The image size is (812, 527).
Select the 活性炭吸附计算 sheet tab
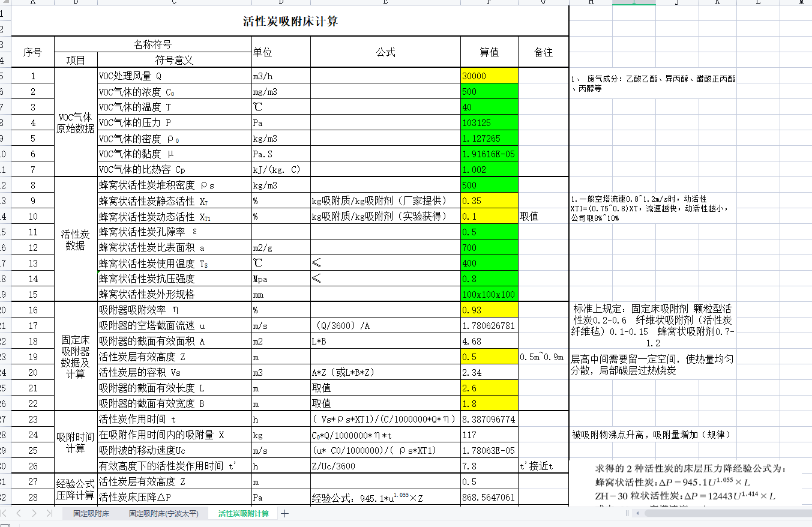point(244,514)
